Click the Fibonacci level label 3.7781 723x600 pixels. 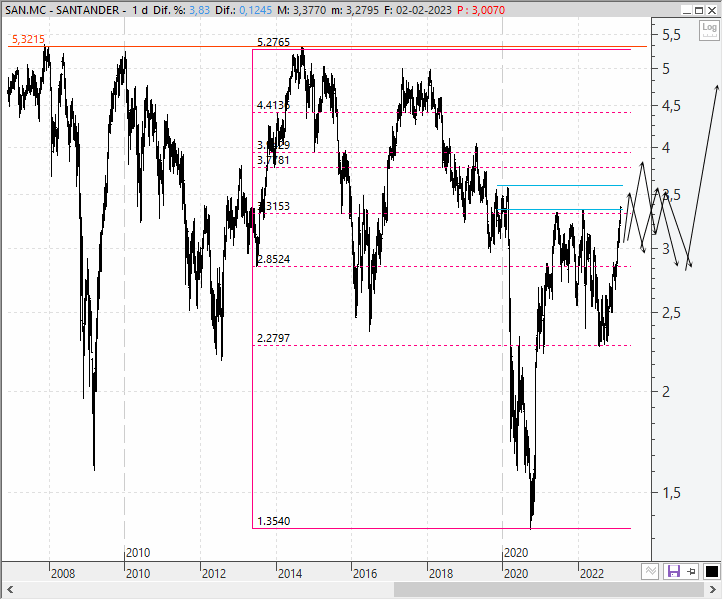[273, 160]
